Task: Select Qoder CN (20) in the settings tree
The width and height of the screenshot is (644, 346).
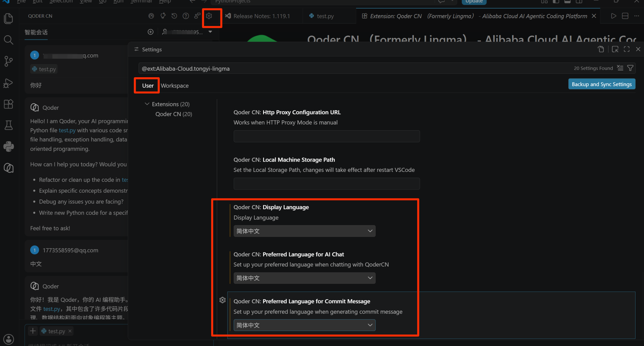Action: point(174,114)
